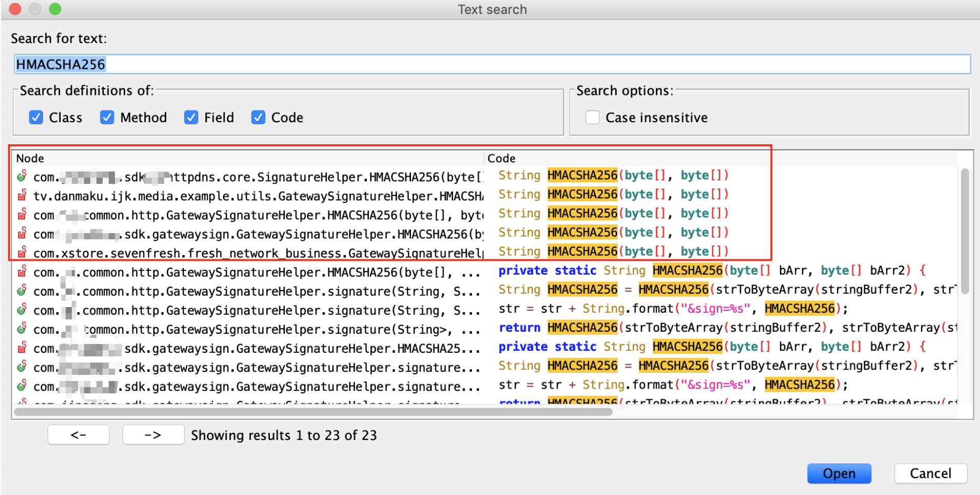Click the Node column header

coord(248,158)
